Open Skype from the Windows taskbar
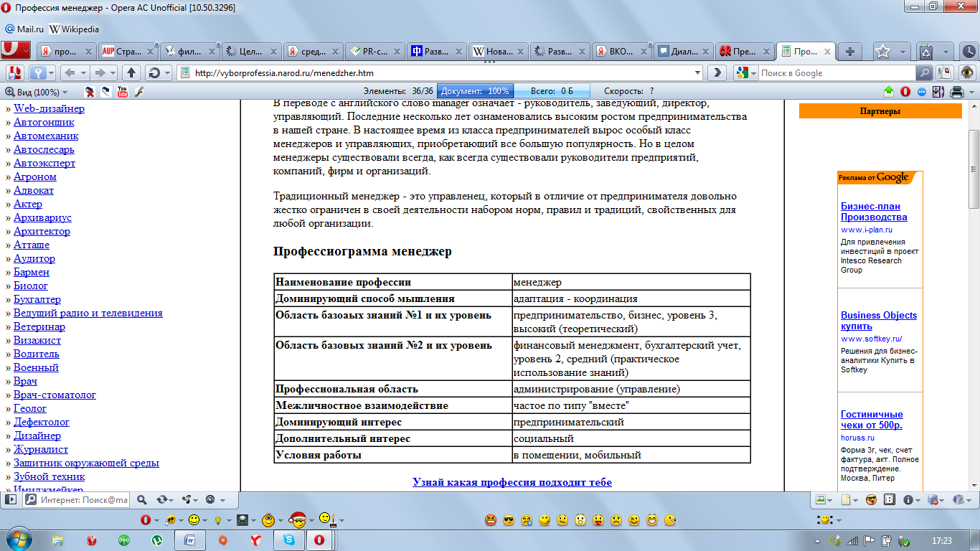The height and width of the screenshot is (551, 980). click(x=288, y=540)
